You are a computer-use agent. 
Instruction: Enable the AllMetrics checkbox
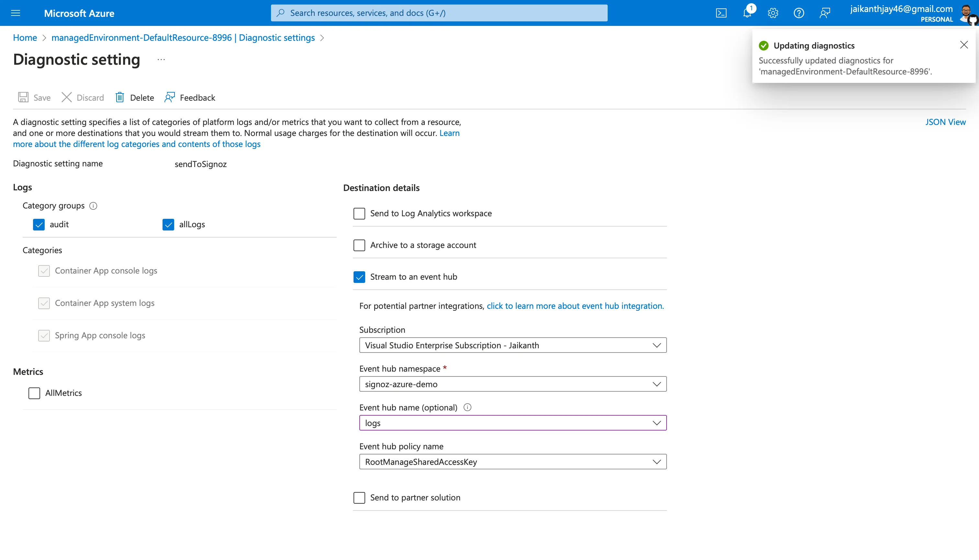34,393
